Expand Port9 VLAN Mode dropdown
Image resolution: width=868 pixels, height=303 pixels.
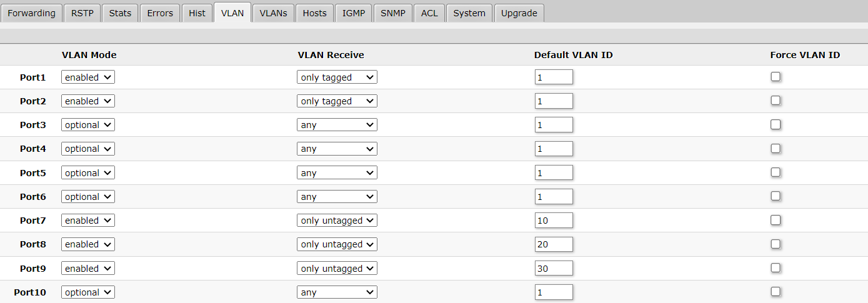(88, 269)
